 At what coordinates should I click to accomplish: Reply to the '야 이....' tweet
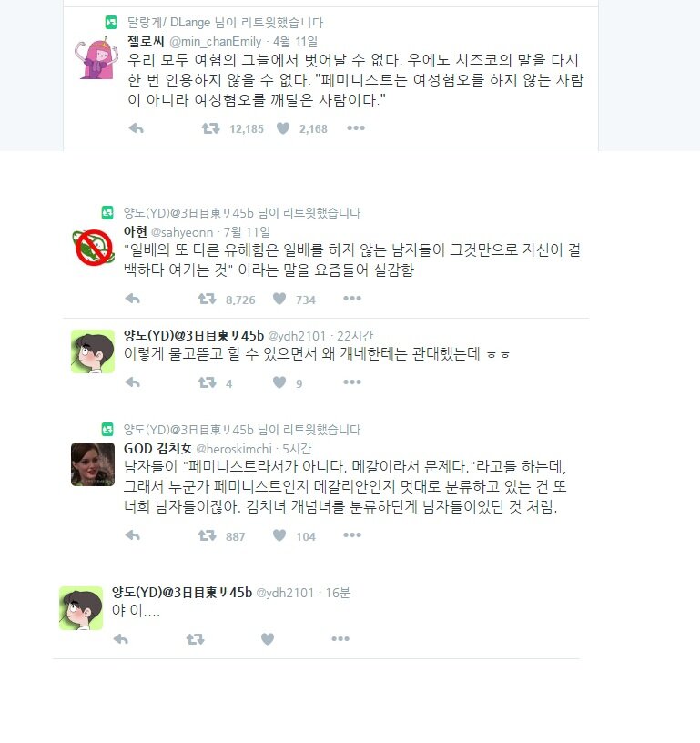[121, 639]
